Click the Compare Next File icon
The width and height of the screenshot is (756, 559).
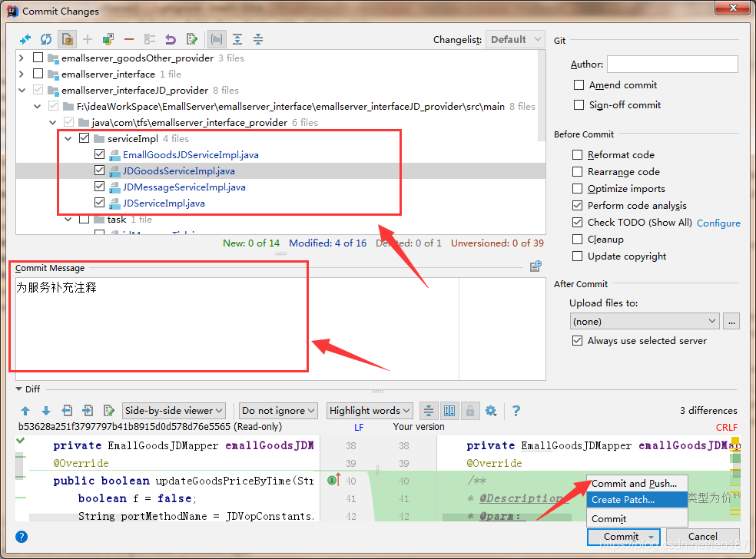[x=88, y=411]
